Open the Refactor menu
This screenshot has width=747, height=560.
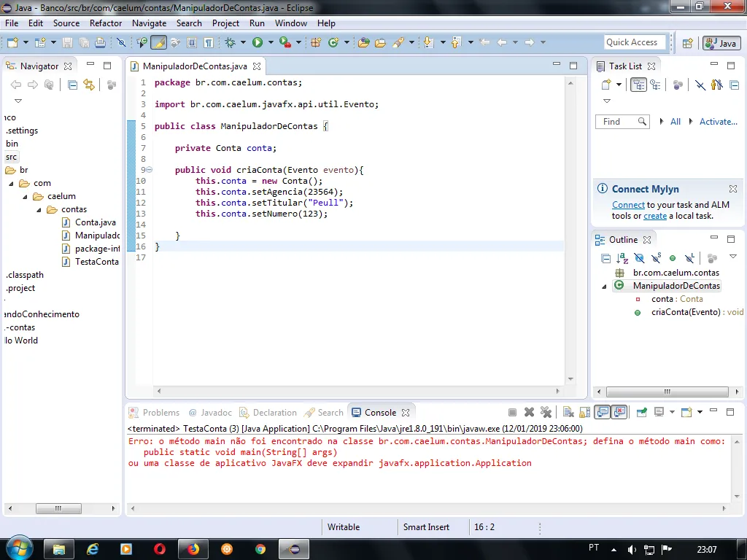106,23
